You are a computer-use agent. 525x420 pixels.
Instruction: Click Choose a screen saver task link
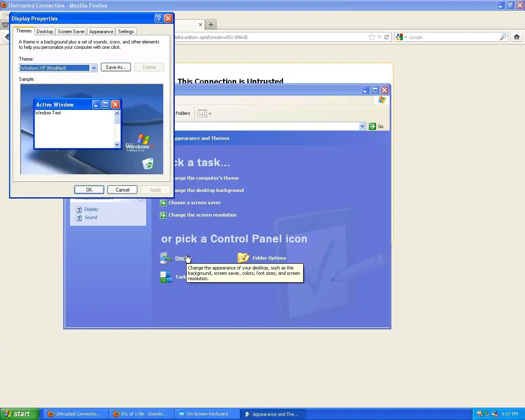[194, 203]
